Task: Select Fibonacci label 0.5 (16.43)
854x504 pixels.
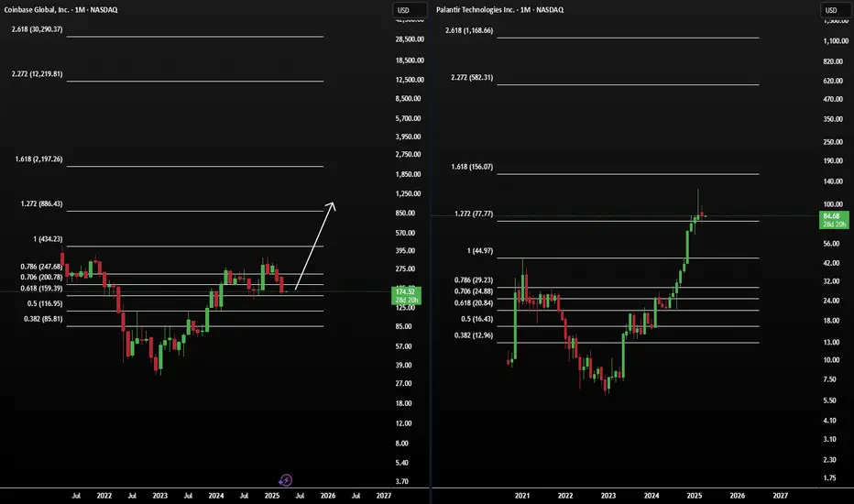Action: (477, 319)
